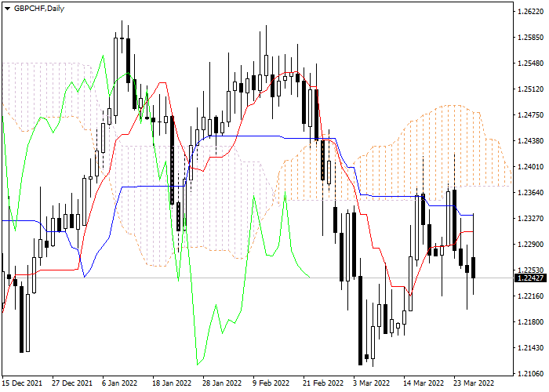Select price axis label 1.21060

(x=530, y=373)
